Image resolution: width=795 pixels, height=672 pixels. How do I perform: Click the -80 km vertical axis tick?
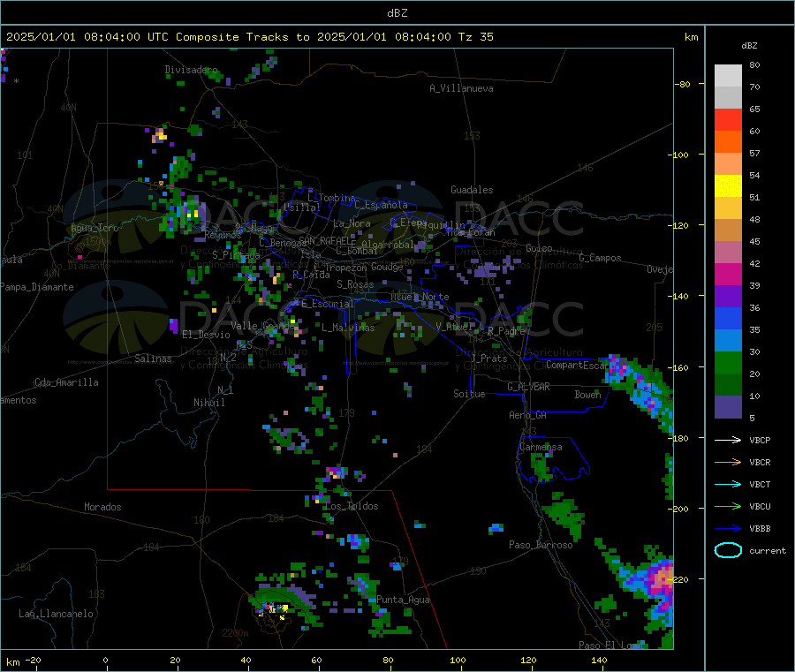682,84
